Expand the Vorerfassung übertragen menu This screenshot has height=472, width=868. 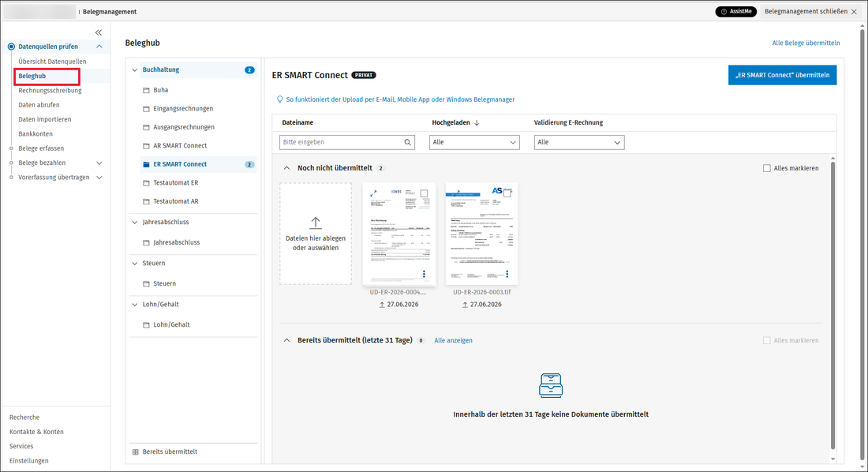click(99, 178)
